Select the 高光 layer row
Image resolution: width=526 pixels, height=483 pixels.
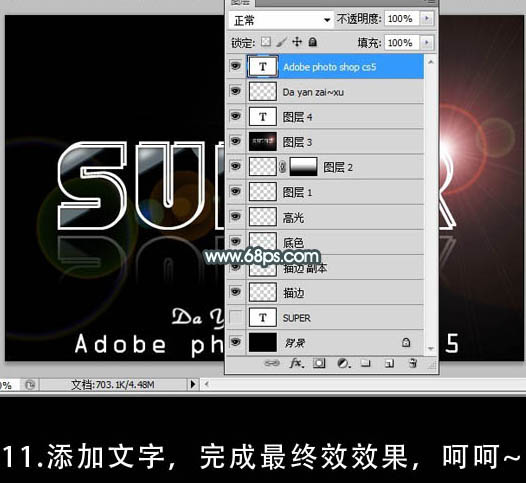(x=325, y=217)
